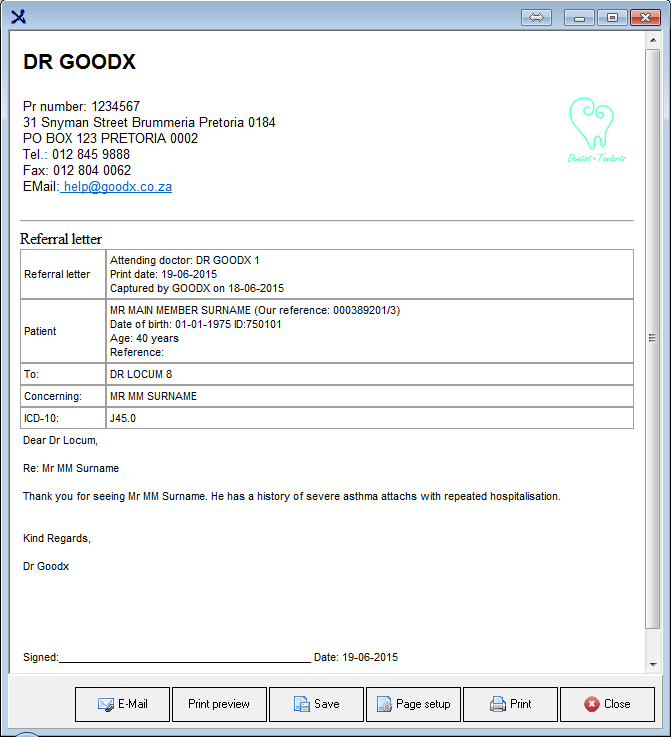This screenshot has width=671, height=737.
Task: Click the Re: Mr MM Surname line
Action: (71, 469)
